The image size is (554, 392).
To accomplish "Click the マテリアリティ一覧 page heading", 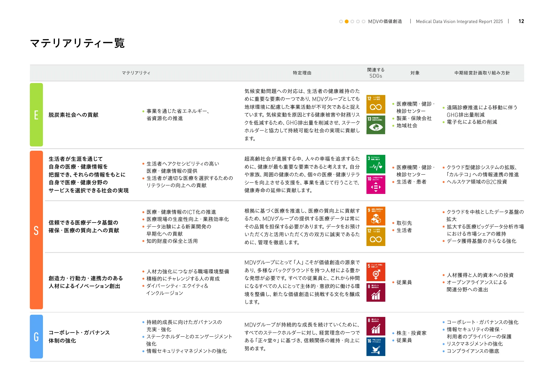I will coord(77,43).
